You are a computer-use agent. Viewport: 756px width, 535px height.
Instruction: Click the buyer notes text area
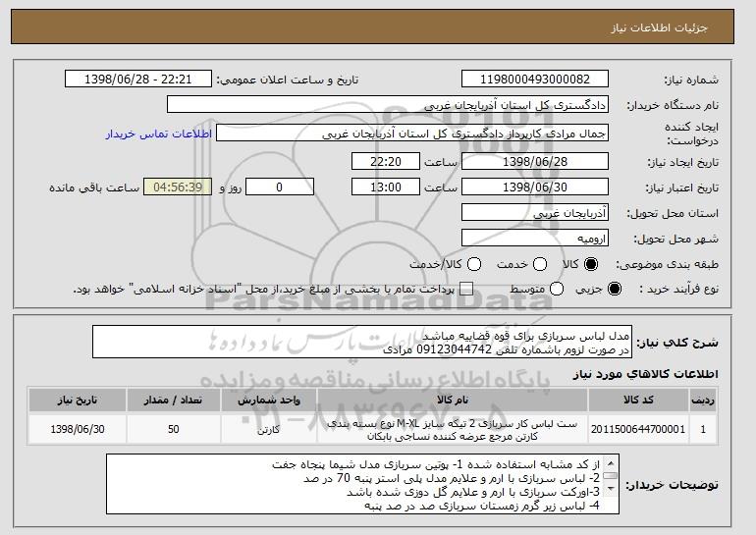coord(362,484)
